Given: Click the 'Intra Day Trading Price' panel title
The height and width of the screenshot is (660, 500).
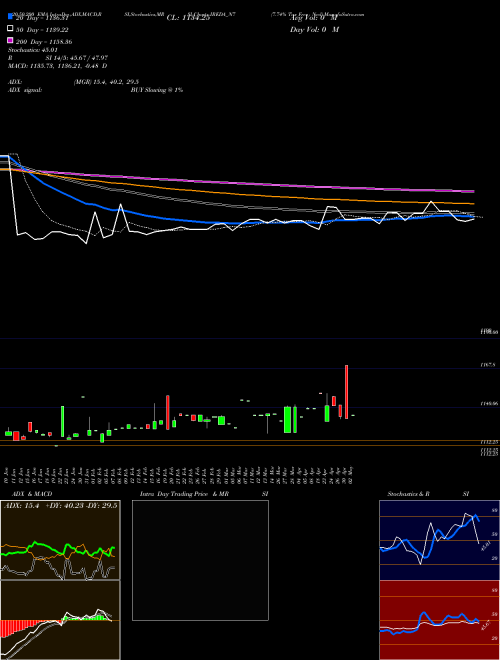Looking at the screenshot, I should tap(174, 494).
